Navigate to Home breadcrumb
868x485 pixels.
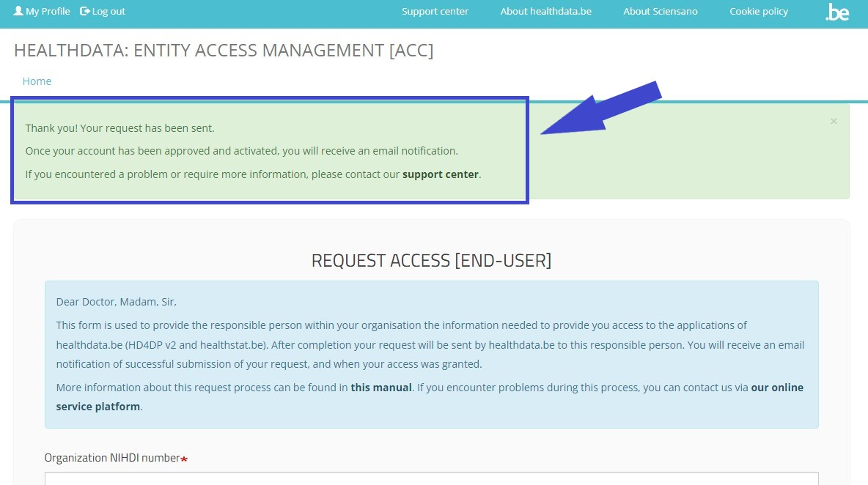click(37, 81)
